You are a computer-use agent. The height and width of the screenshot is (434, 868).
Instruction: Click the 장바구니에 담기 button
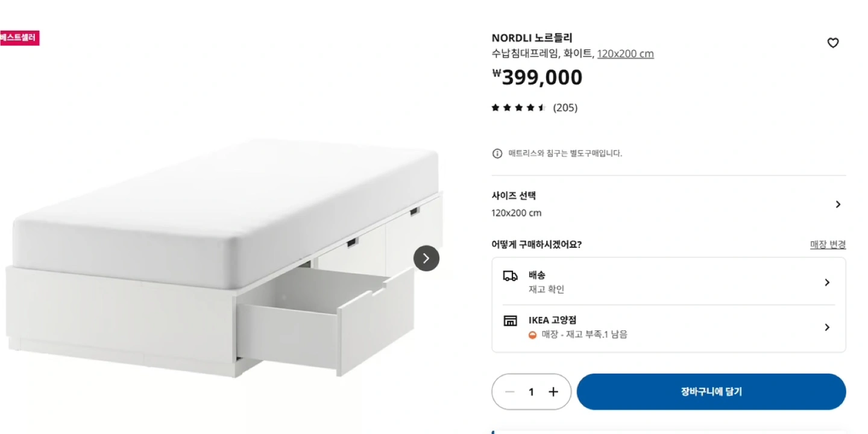click(711, 392)
